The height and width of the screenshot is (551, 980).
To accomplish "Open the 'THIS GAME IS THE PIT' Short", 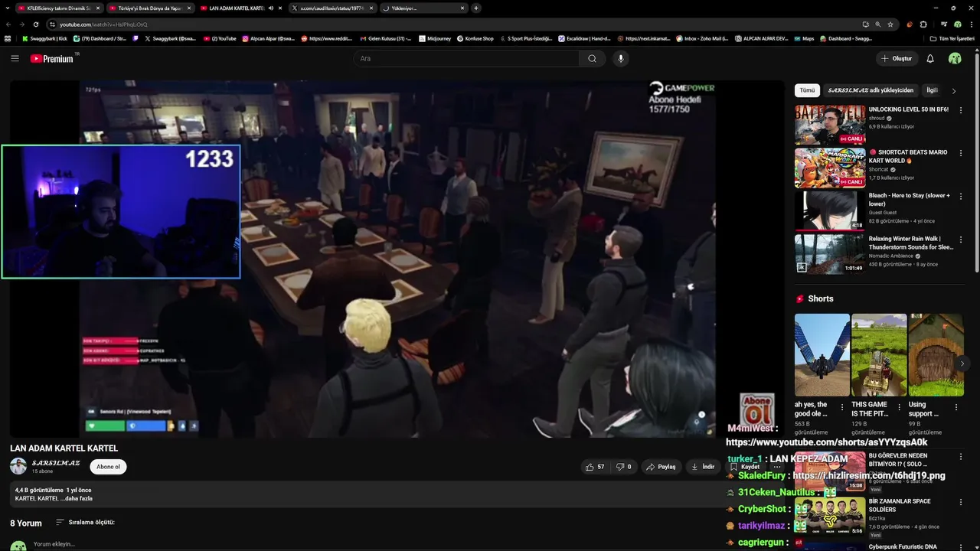I will click(879, 354).
